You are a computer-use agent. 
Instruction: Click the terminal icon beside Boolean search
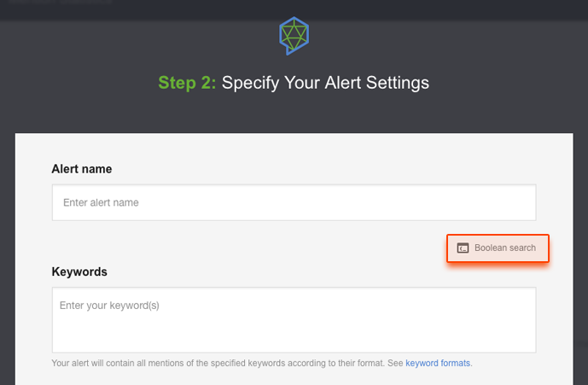click(x=463, y=248)
